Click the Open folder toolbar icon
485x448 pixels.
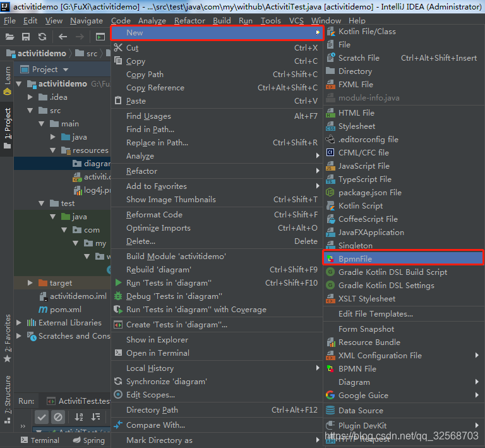10,37
